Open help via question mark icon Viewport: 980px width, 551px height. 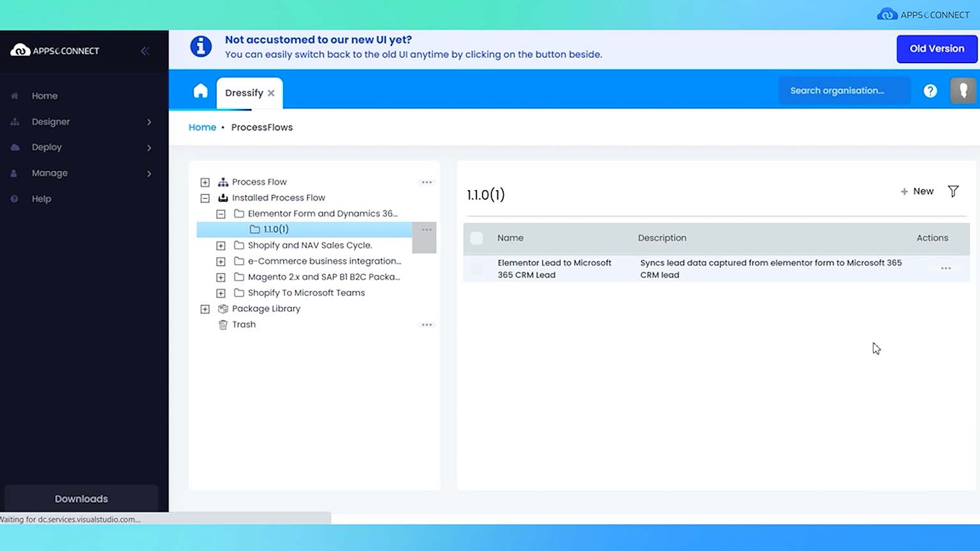click(x=930, y=91)
